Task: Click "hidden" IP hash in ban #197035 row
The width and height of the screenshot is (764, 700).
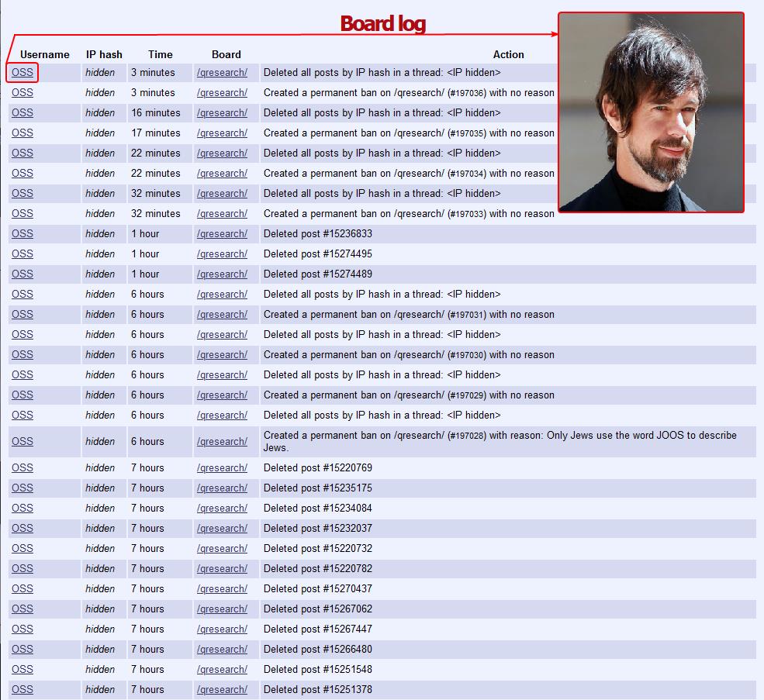Action: click(100, 133)
